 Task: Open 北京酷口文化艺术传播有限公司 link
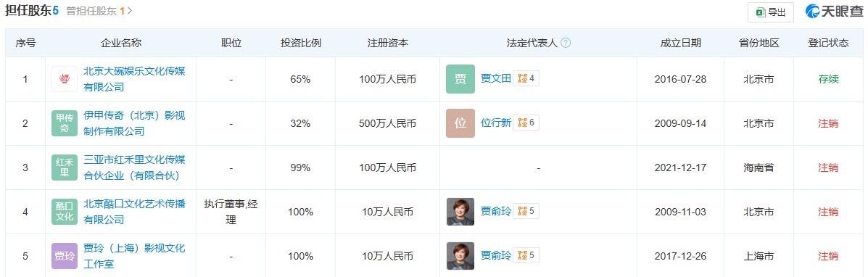point(133,212)
